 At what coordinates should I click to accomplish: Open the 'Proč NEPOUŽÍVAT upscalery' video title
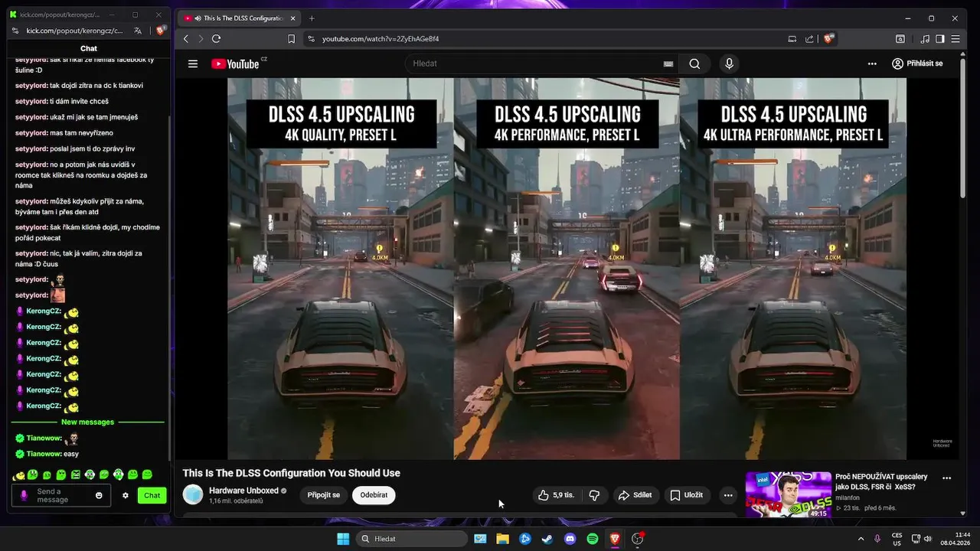pyautogui.click(x=881, y=481)
